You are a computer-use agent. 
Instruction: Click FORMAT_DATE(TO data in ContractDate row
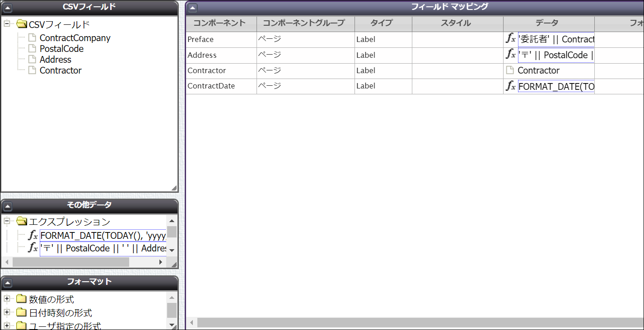point(556,86)
